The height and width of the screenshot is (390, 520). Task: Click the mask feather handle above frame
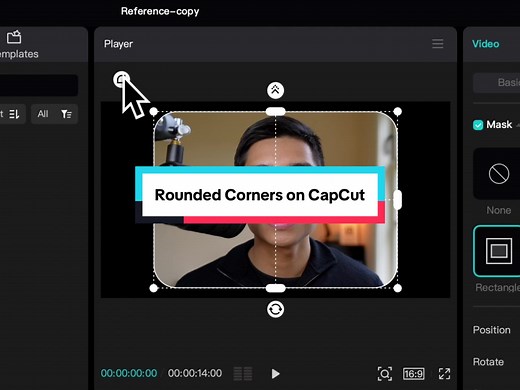pyautogui.click(x=275, y=90)
